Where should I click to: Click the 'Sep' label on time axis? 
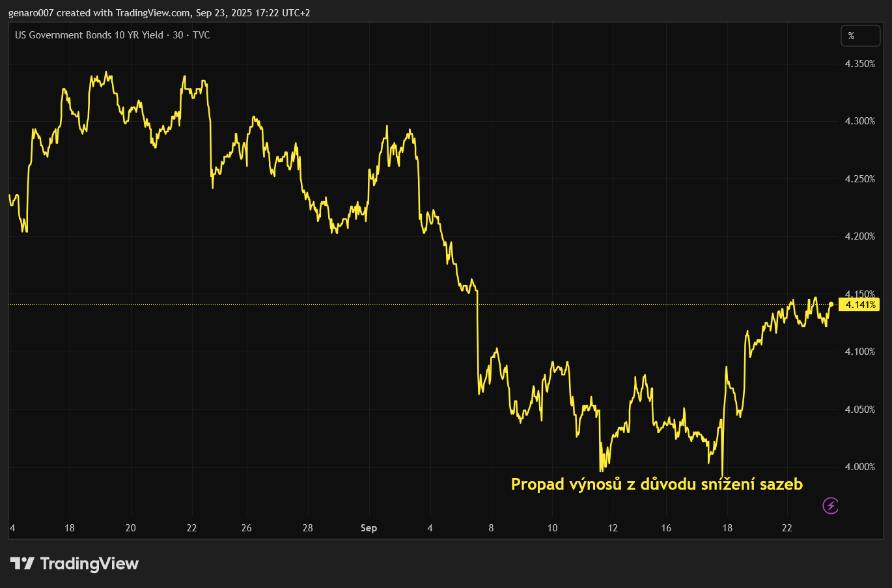369,528
